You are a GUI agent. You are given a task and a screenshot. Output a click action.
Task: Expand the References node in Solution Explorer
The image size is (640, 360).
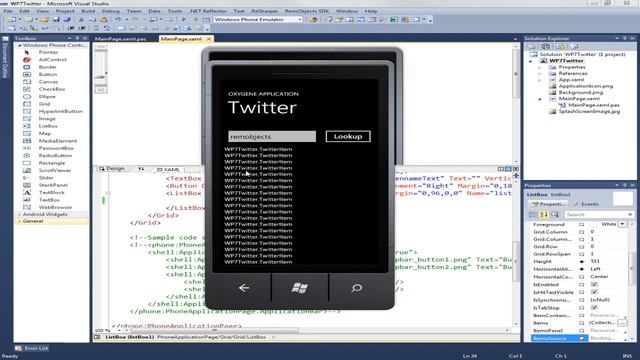pyautogui.click(x=540, y=73)
